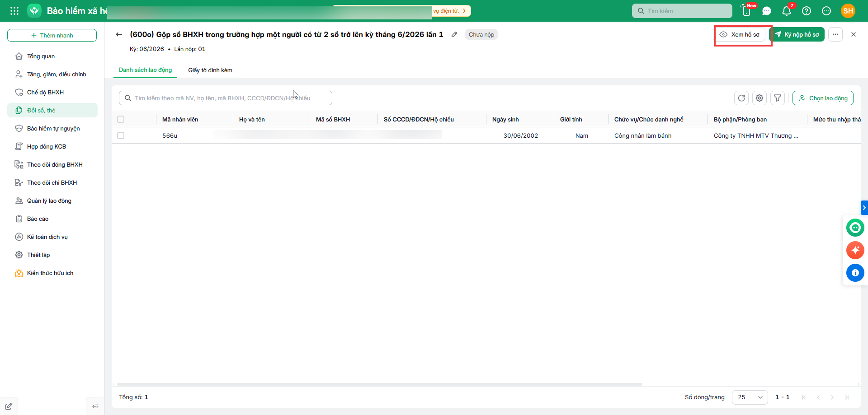The width and height of the screenshot is (868, 415).
Task: Expand the right side panel arrow
Action: (864, 208)
